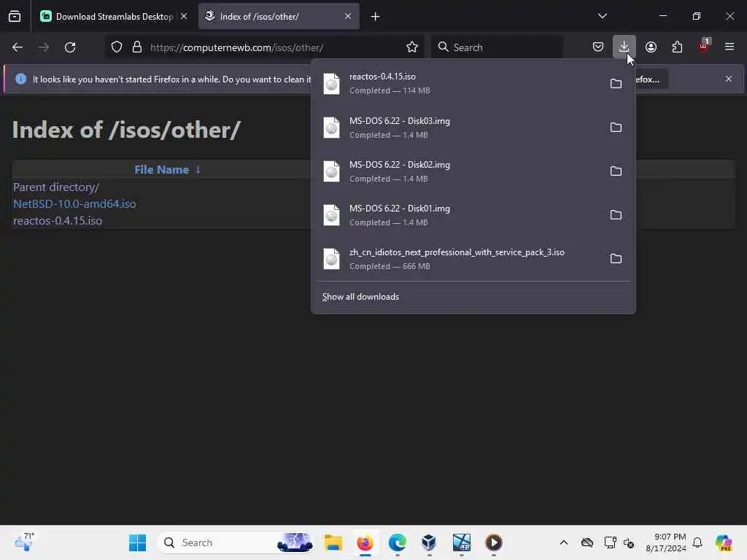Click reactos-0.4.15.iso link in page listing
Screen dimensions: 747x560
(x=57, y=220)
